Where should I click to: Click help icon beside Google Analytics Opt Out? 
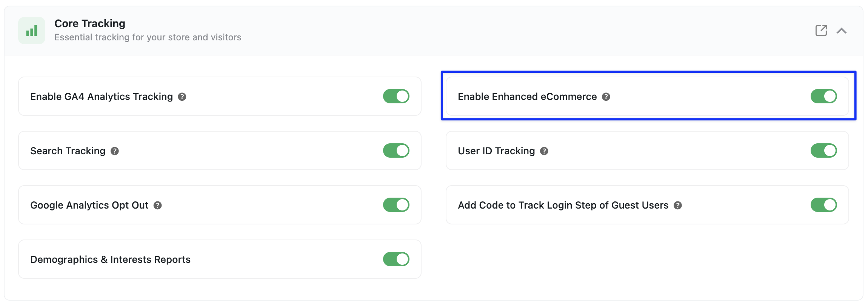click(158, 206)
